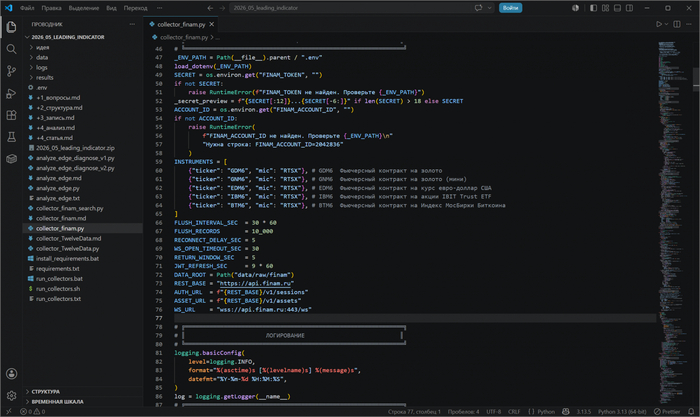Open the Run and Debug view

point(11,93)
